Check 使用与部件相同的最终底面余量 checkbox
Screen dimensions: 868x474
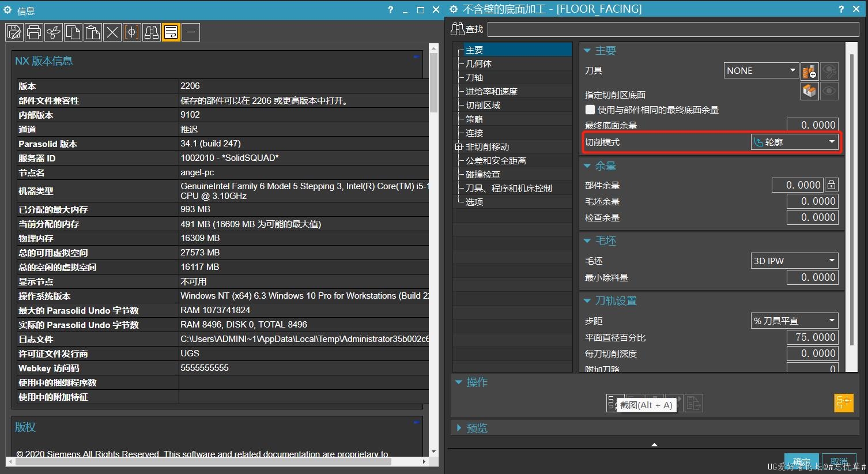click(x=590, y=110)
